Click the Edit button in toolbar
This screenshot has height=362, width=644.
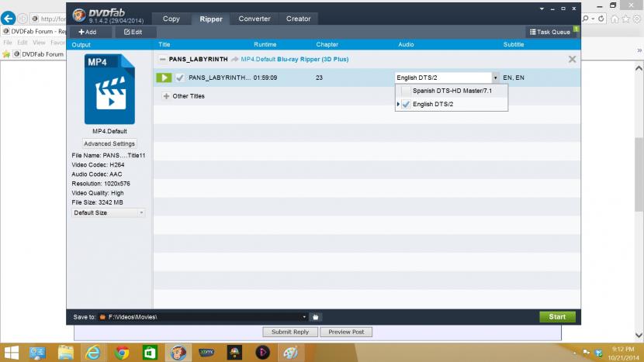tap(133, 32)
